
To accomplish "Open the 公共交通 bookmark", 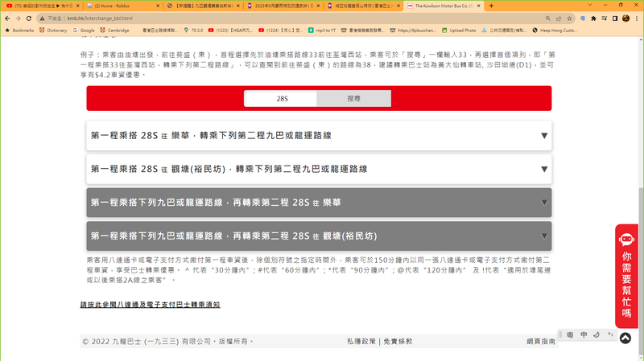I will [x=504, y=31].
